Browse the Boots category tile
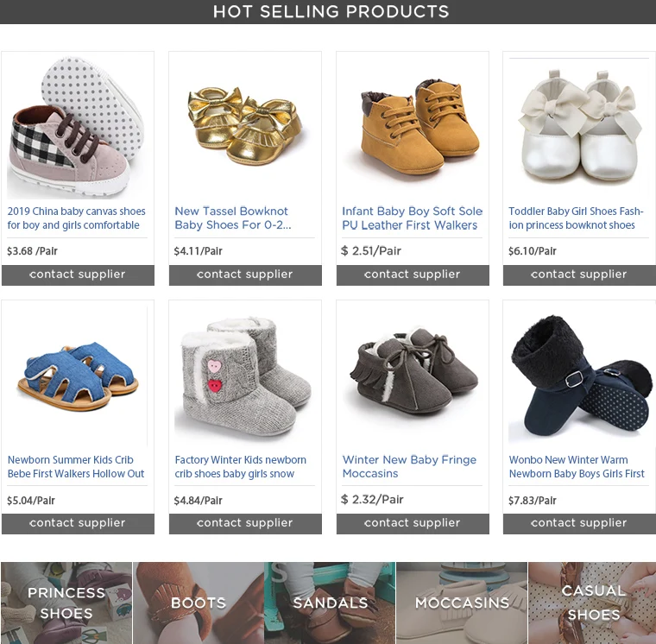This screenshot has height=644, width=656. 199,603
